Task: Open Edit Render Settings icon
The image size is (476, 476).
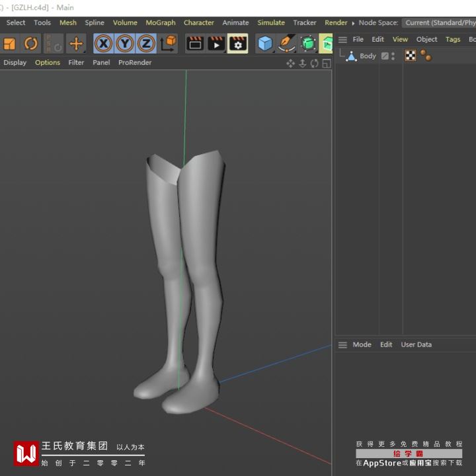Action: [x=238, y=44]
